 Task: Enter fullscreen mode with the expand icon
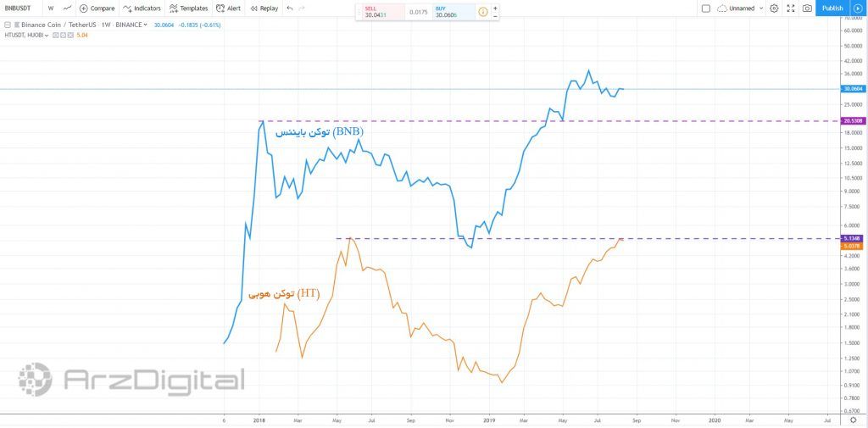point(790,8)
